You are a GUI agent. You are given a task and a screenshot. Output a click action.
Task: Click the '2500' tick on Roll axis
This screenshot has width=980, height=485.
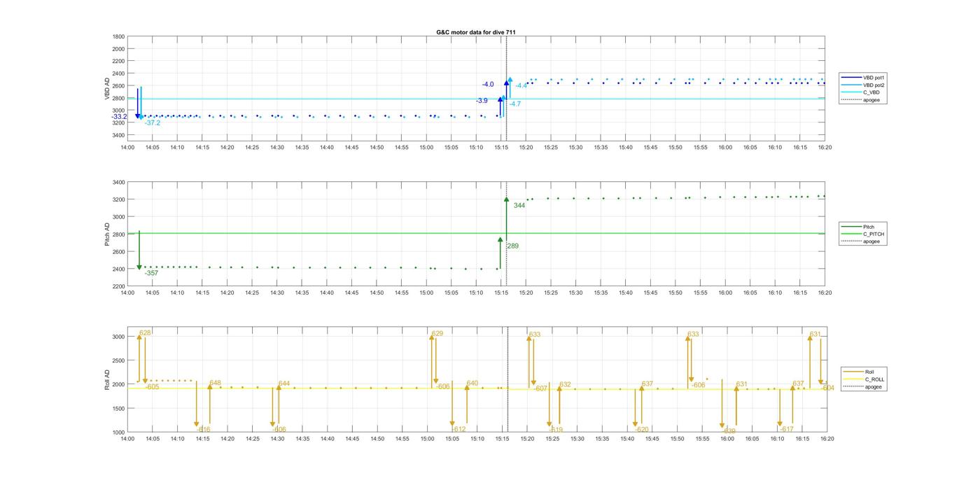(118, 360)
